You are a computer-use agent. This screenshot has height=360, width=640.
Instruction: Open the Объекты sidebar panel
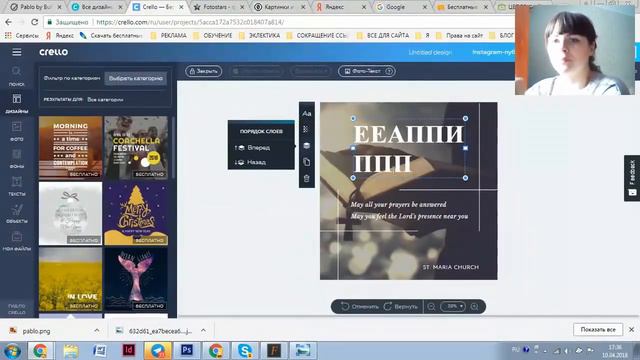[17, 213]
